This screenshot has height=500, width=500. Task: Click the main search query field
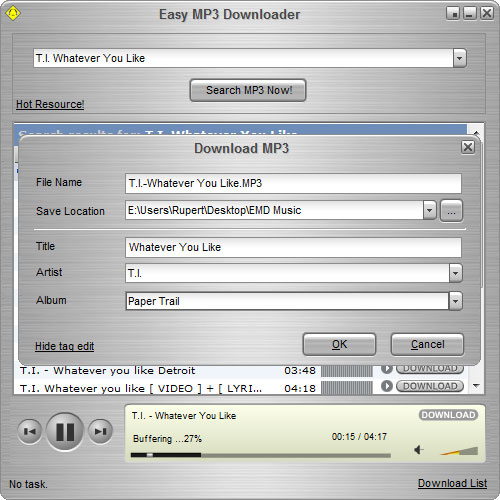pyautogui.click(x=243, y=58)
